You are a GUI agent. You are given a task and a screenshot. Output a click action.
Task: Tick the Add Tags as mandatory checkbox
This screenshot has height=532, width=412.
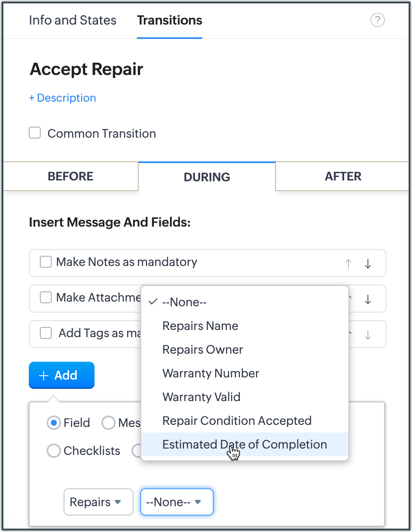(x=46, y=333)
